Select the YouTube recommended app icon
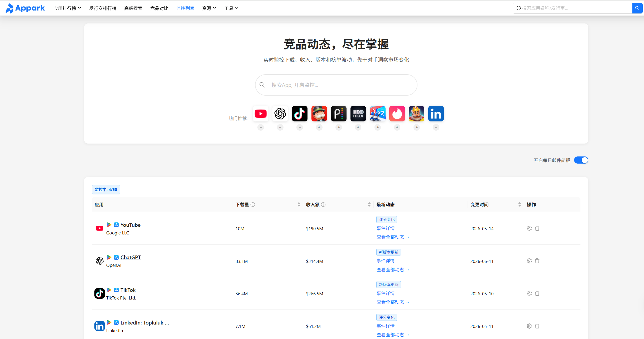This screenshot has width=644, height=339. point(261,114)
